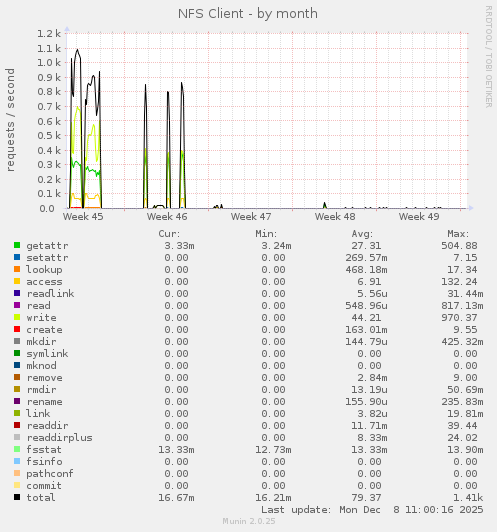This screenshot has height=532, width=497.
Task: Click the 'Week 45' x-axis label
Action: click(x=83, y=216)
